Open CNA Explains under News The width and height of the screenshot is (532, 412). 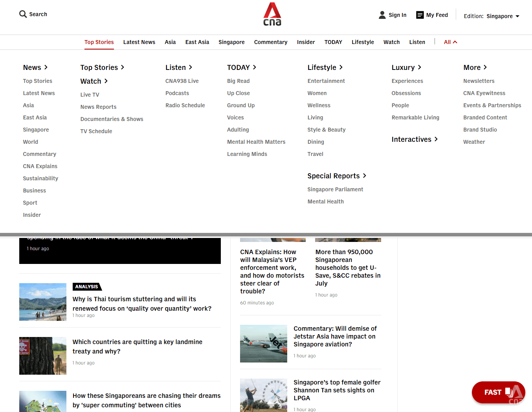[x=40, y=166]
